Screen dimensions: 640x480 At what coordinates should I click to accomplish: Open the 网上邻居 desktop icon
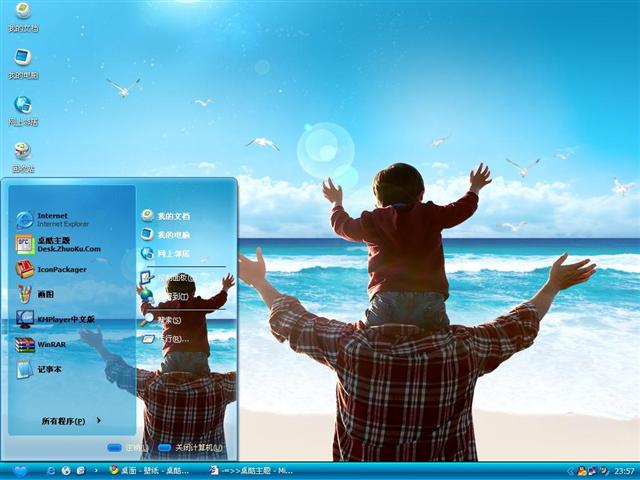tap(23, 111)
